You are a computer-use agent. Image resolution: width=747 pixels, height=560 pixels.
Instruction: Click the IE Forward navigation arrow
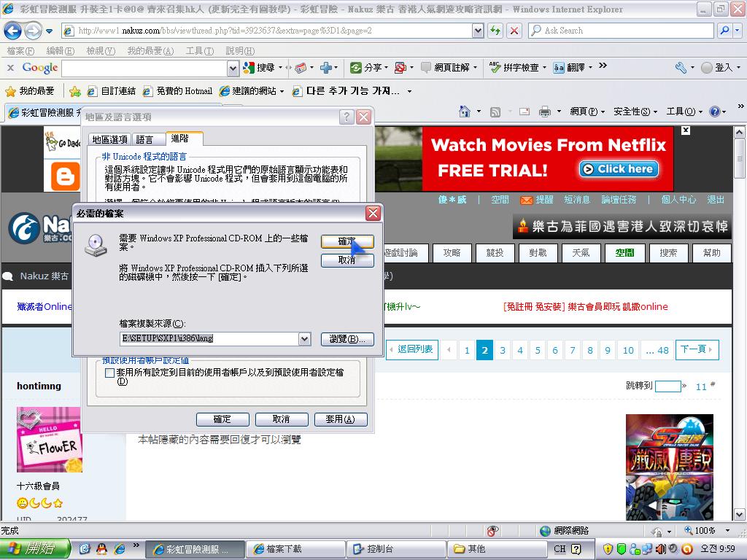tap(33, 31)
